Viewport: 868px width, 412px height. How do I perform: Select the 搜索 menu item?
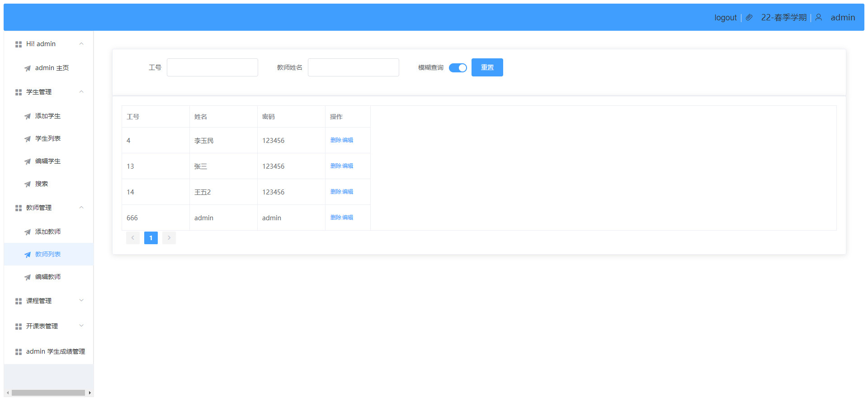click(49, 184)
